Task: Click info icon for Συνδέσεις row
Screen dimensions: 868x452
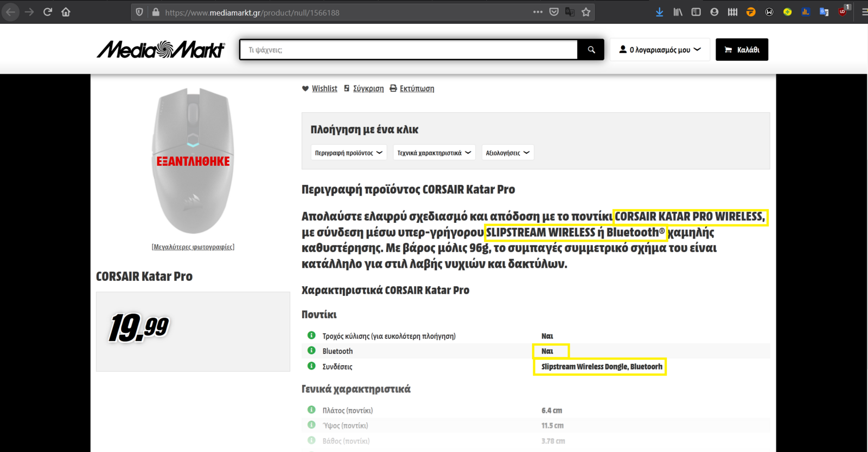Action: (311, 366)
